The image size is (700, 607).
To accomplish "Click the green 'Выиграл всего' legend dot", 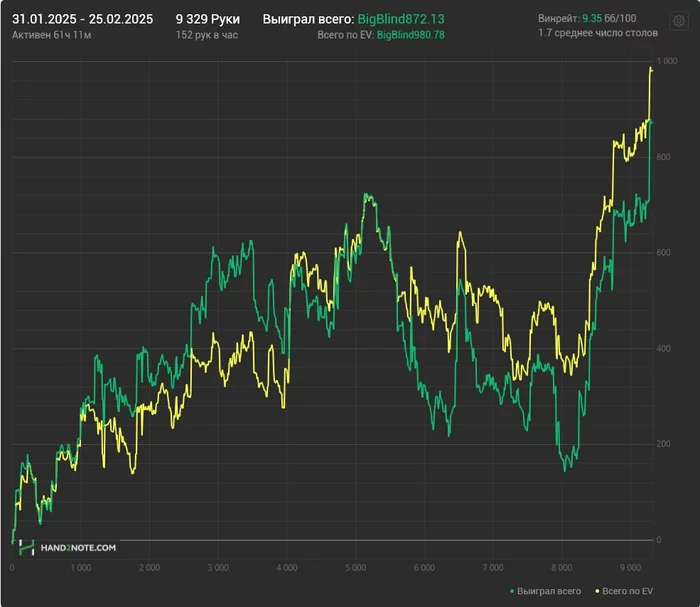I will [x=514, y=591].
